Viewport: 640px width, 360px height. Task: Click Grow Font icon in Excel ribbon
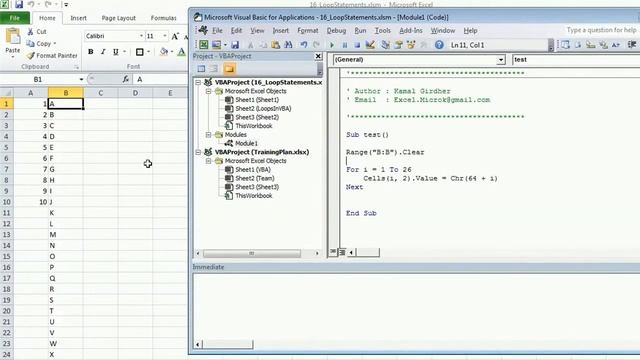pos(175,36)
